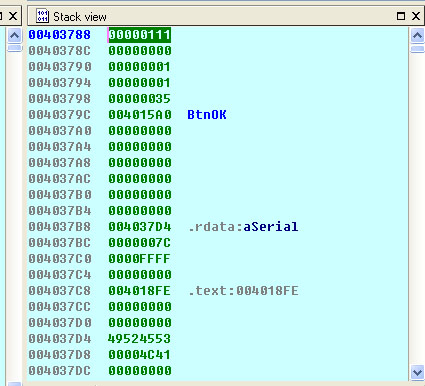Click the value 00004C41
The height and width of the screenshot is (386, 425).
[x=140, y=355]
